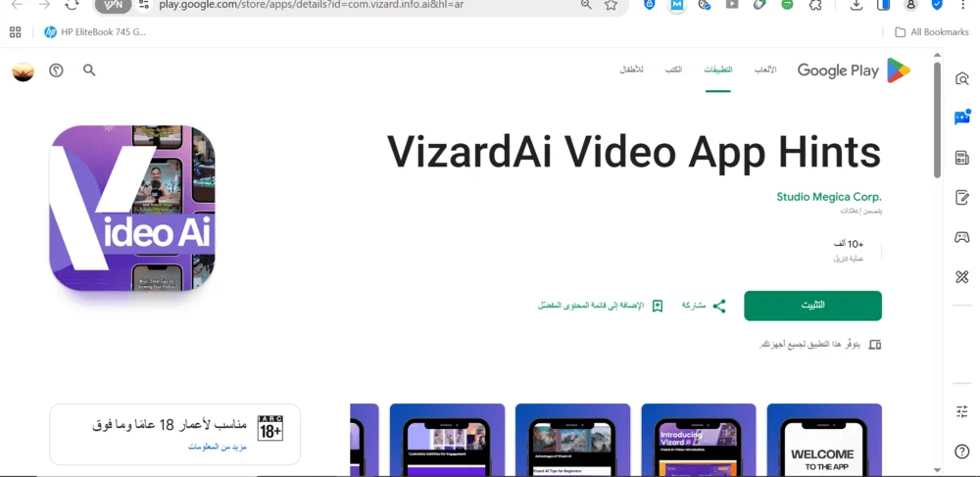Click the device availability icon
The height and width of the screenshot is (477, 980).
[875, 344]
